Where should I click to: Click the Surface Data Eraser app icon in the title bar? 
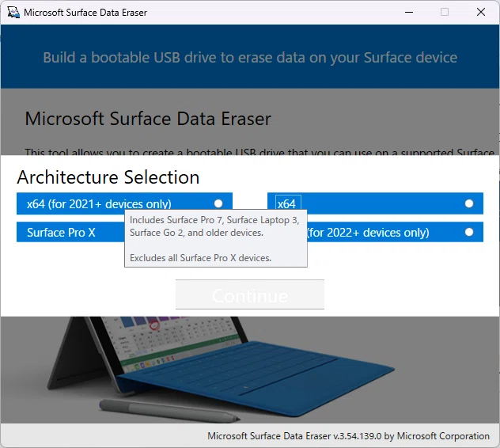coord(13,12)
